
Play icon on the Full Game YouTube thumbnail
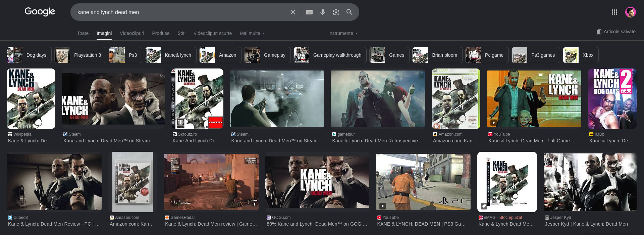tap(493, 123)
